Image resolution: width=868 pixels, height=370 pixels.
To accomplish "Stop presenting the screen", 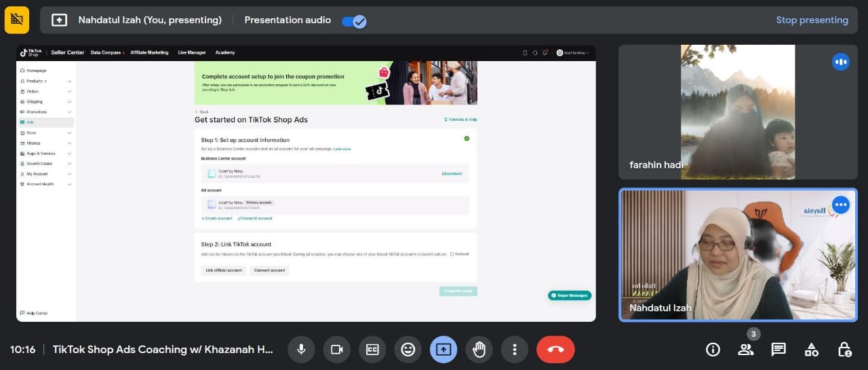I will [x=812, y=20].
